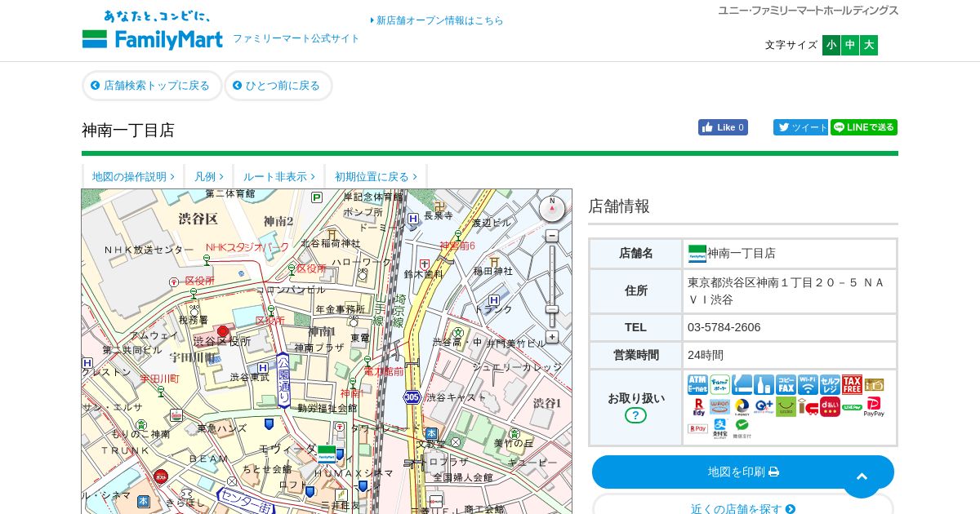Open the 地図の操作説明 tab

pos(133,176)
